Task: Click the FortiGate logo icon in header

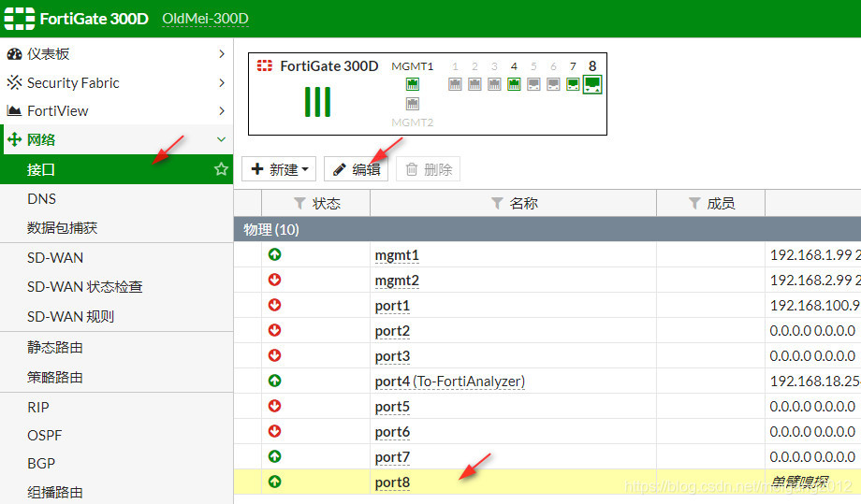Action: [x=20, y=18]
